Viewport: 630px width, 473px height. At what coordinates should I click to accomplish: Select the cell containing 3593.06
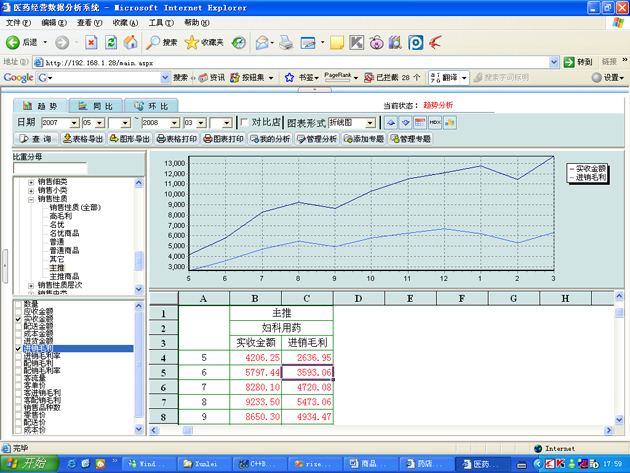(x=307, y=372)
